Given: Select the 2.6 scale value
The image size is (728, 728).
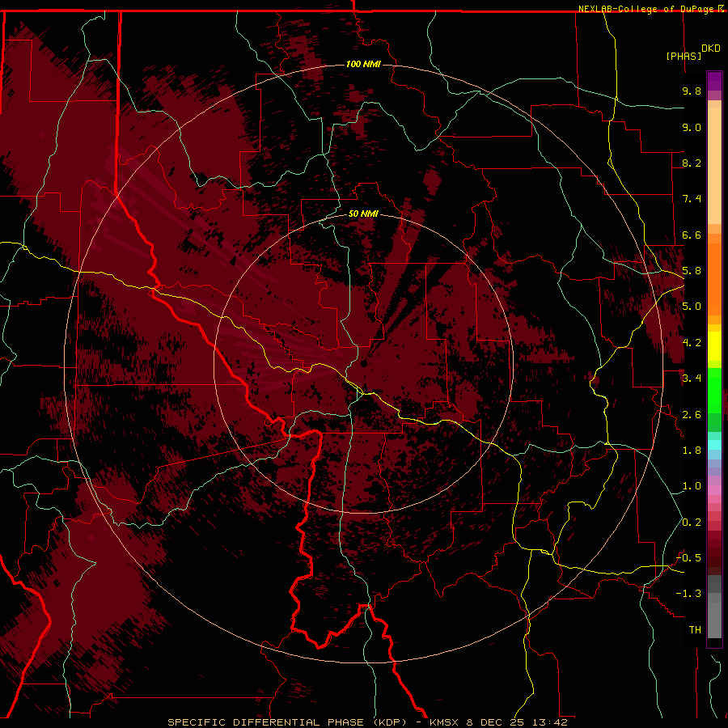Looking at the screenshot, I should click(692, 415).
